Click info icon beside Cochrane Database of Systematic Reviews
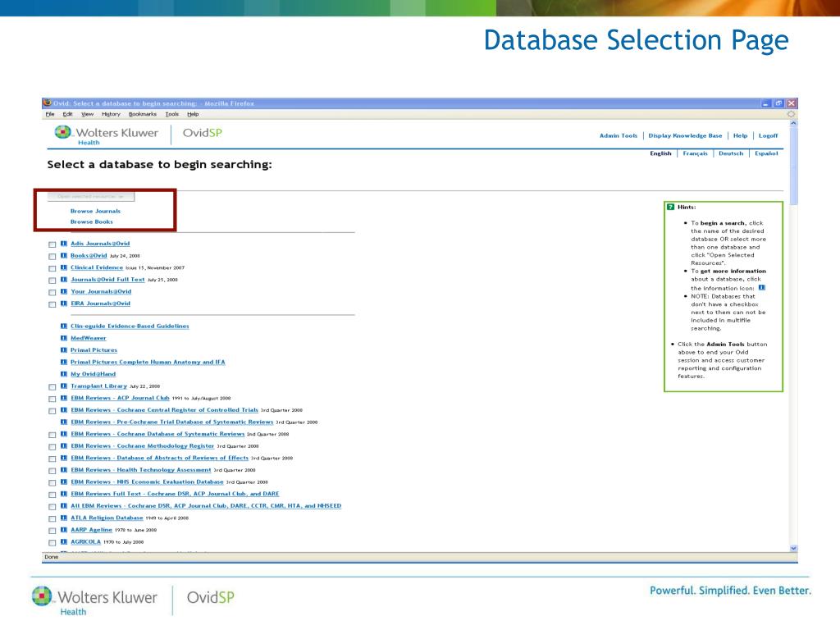840x630 pixels. [64, 434]
